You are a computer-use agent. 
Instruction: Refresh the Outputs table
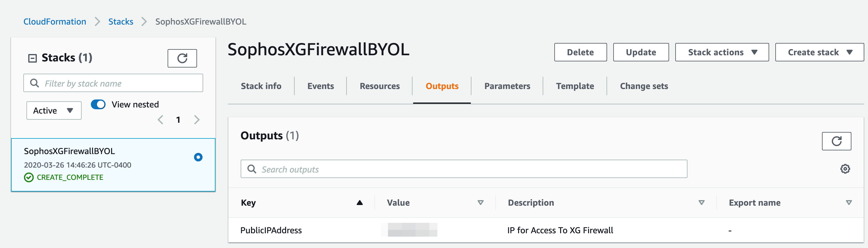(836, 141)
